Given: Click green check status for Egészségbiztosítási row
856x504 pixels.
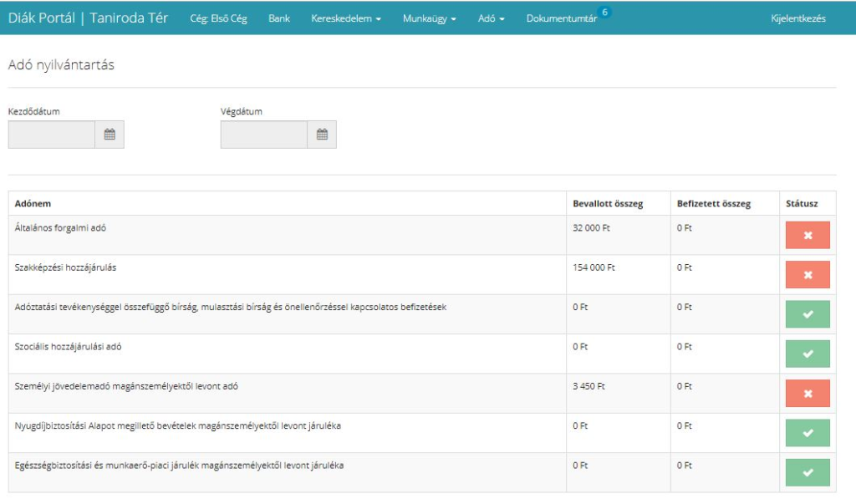Looking at the screenshot, I should point(808,472).
